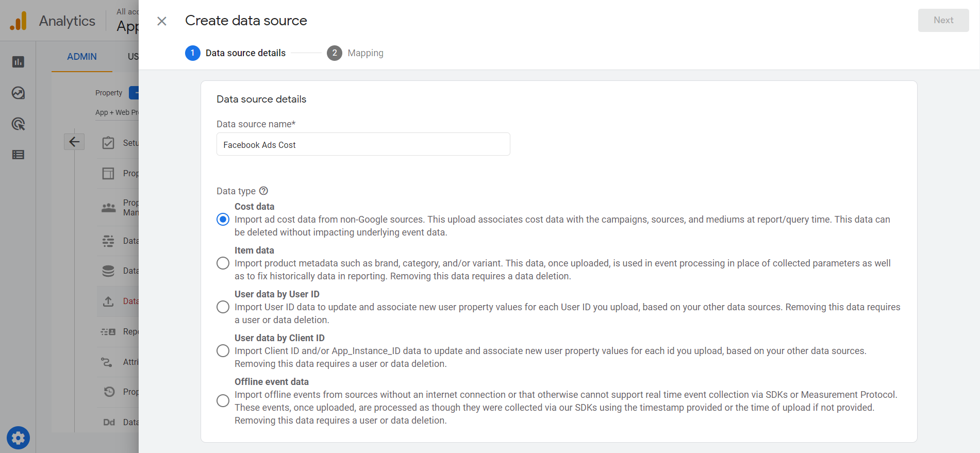Click the Reporting Identity icon
Image resolution: width=980 pixels, height=453 pixels.
tap(108, 331)
